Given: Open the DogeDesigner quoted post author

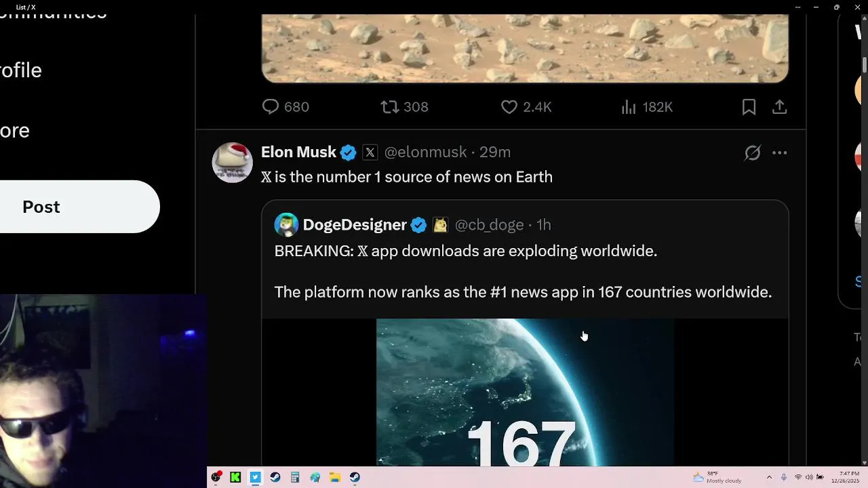Looking at the screenshot, I should pos(354,225).
